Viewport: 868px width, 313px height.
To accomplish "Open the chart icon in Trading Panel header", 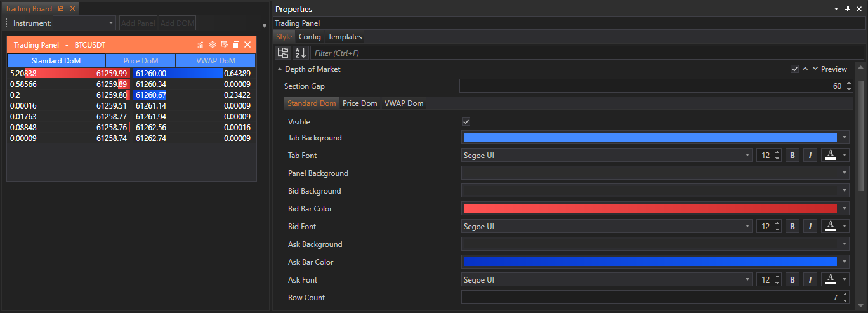I will [200, 45].
